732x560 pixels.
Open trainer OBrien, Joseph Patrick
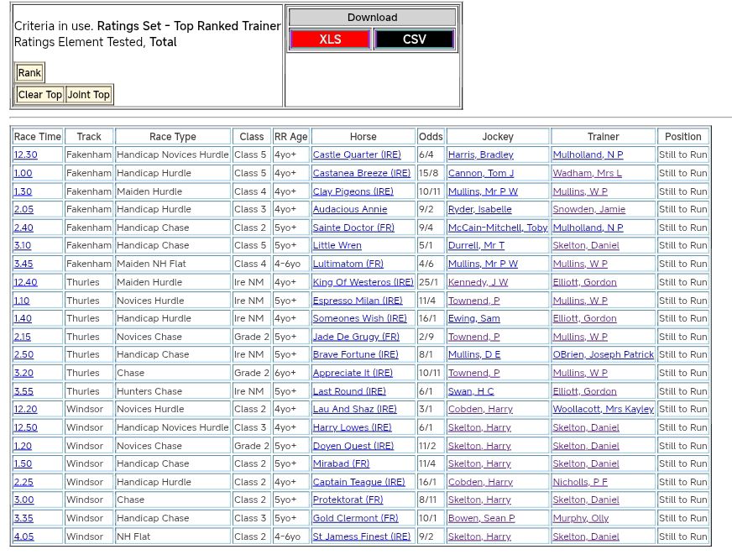point(603,355)
